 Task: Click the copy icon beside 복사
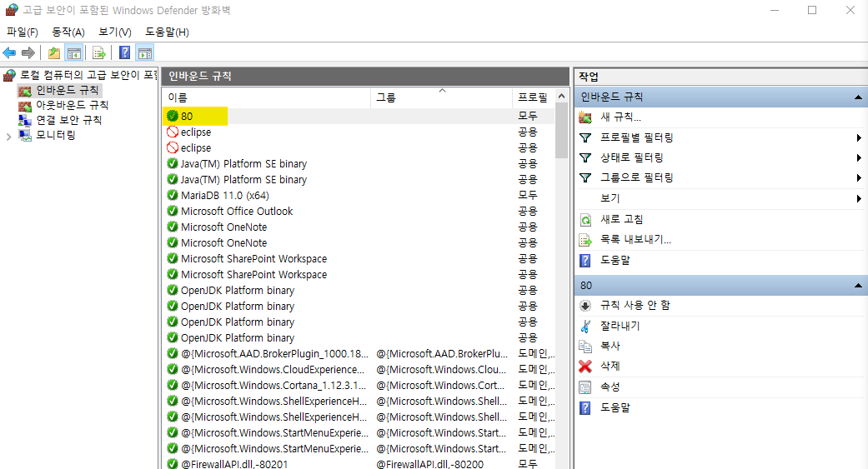tap(585, 347)
